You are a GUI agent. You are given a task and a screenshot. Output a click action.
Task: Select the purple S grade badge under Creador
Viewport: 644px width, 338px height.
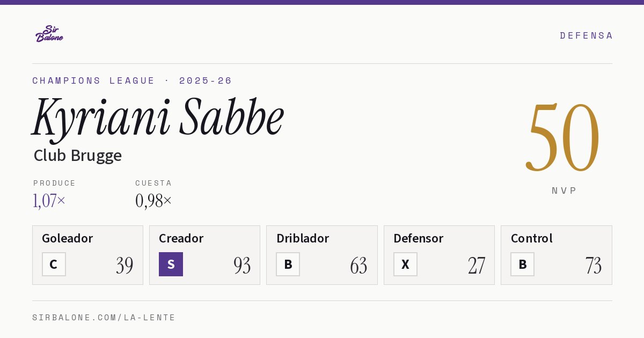pos(171,264)
